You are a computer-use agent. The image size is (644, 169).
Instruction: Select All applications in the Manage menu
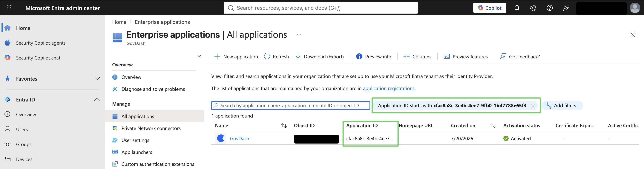154,116
